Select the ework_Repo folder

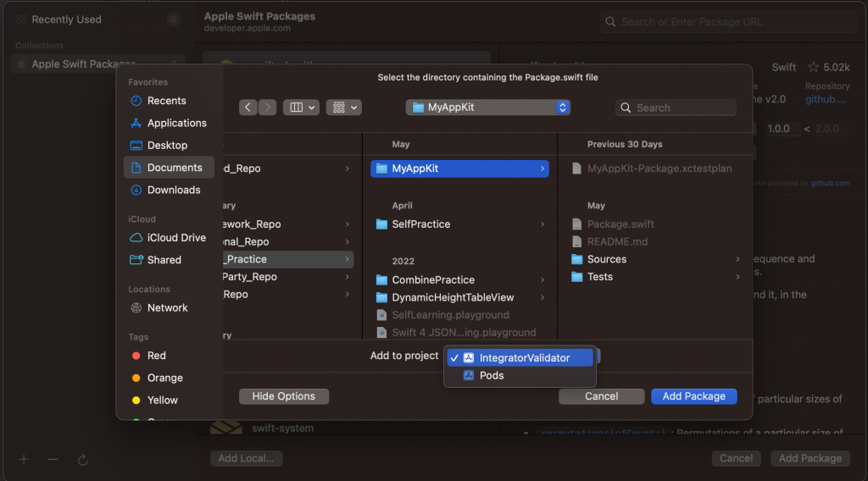click(288, 224)
